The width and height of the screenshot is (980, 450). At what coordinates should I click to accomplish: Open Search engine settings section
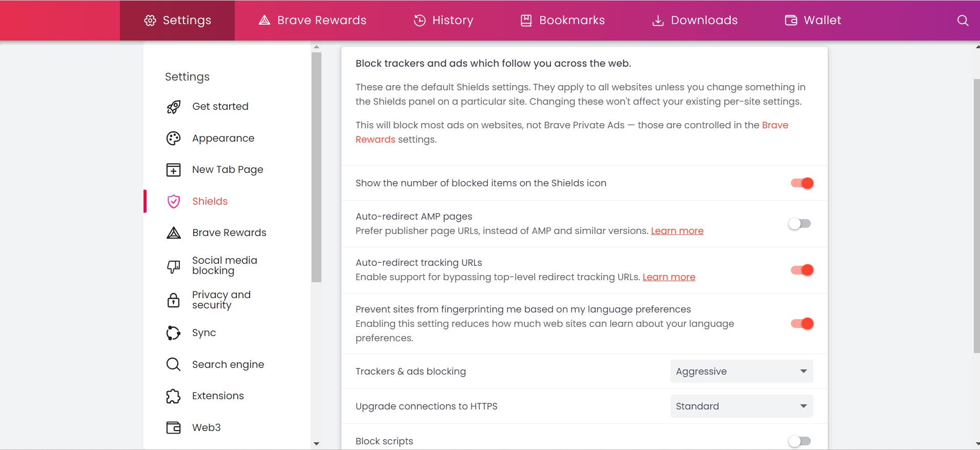click(228, 364)
